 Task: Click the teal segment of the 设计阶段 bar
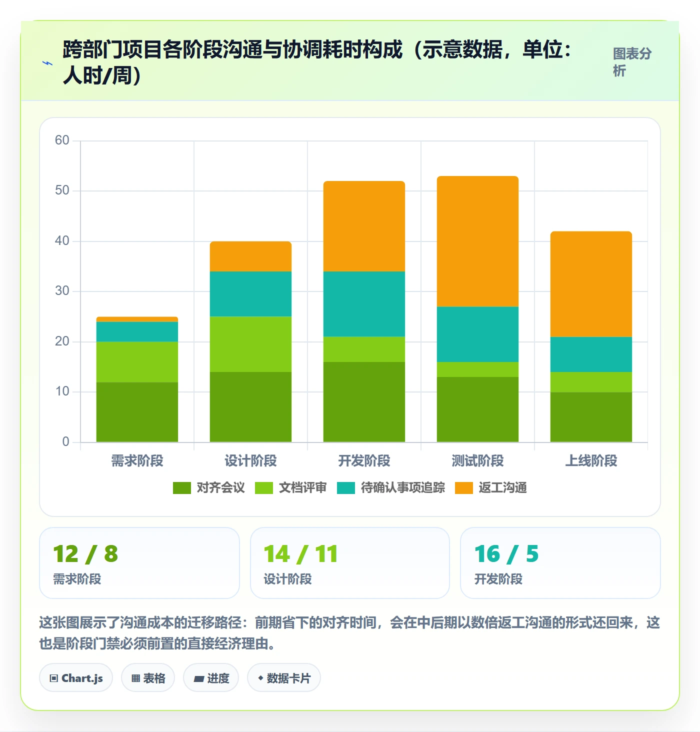250,294
